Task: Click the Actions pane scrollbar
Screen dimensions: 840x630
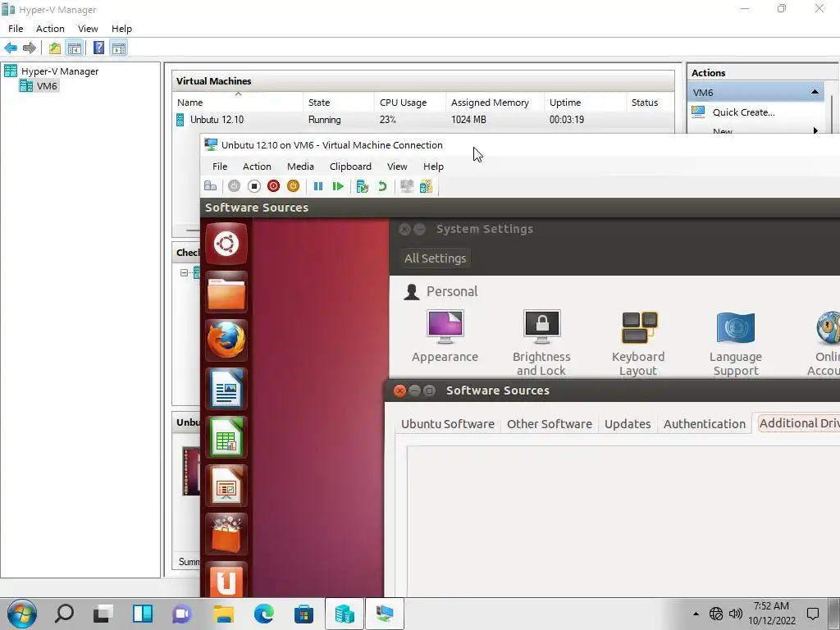Action: tap(832, 114)
